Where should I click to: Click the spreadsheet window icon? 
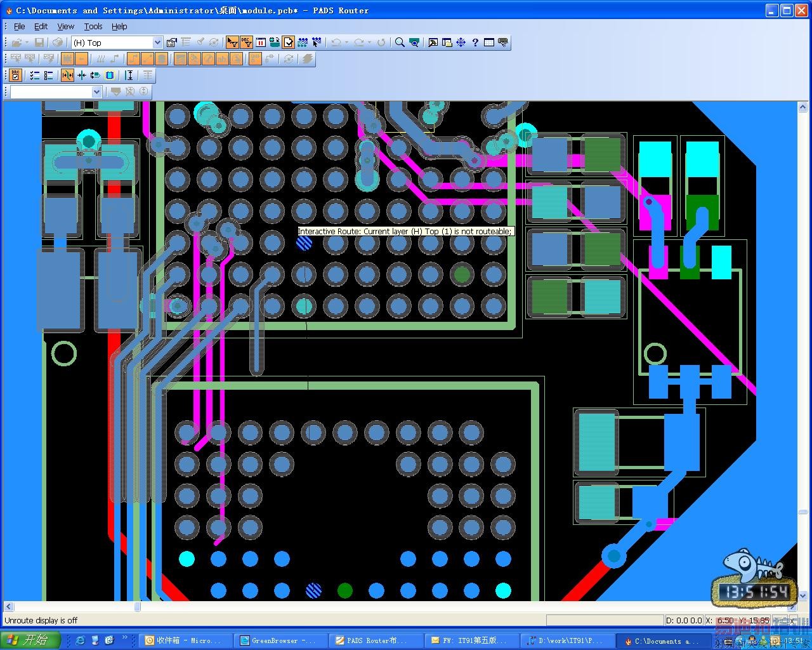tap(489, 43)
